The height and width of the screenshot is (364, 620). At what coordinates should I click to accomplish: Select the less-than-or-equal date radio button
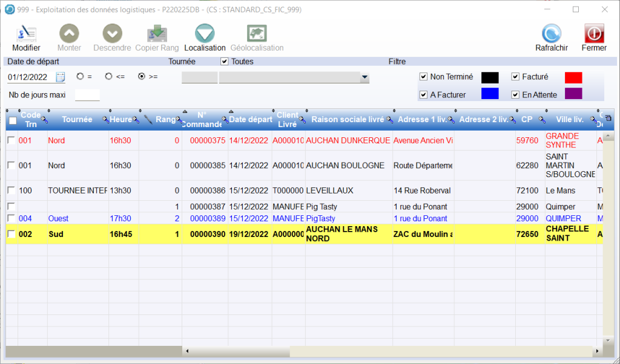tap(108, 77)
